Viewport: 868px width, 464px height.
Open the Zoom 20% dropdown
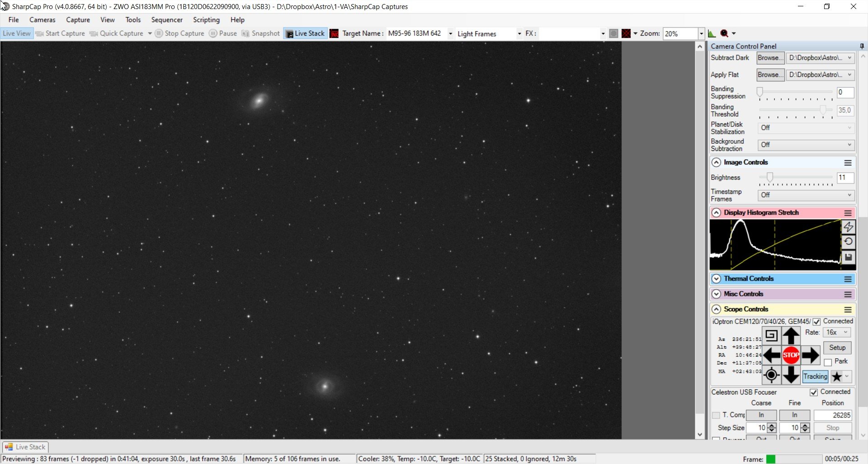point(701,34)
